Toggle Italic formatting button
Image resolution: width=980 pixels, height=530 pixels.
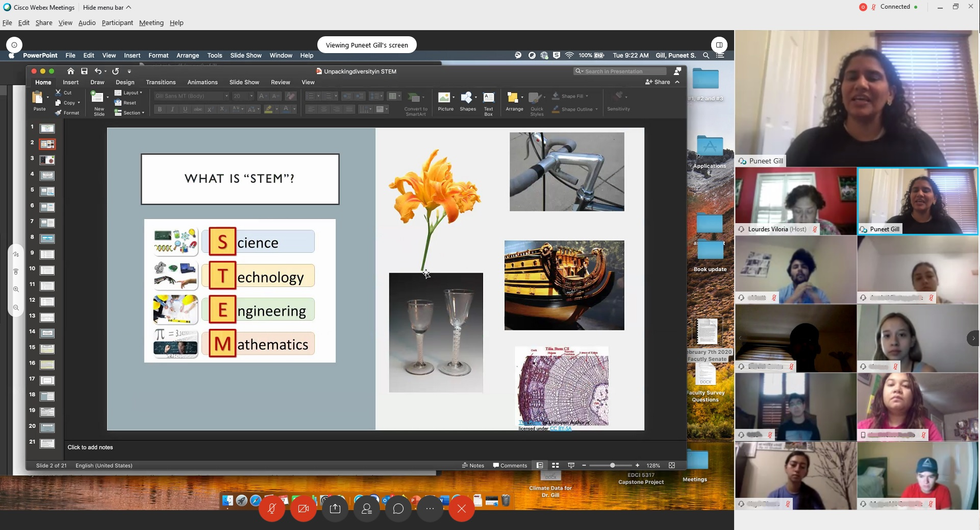(172, 109)
